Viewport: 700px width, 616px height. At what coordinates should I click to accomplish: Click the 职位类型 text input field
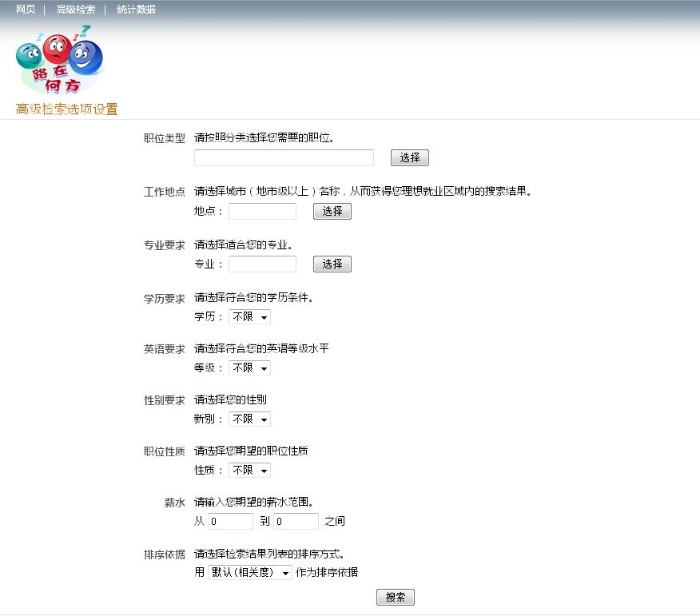pos(284,157)
